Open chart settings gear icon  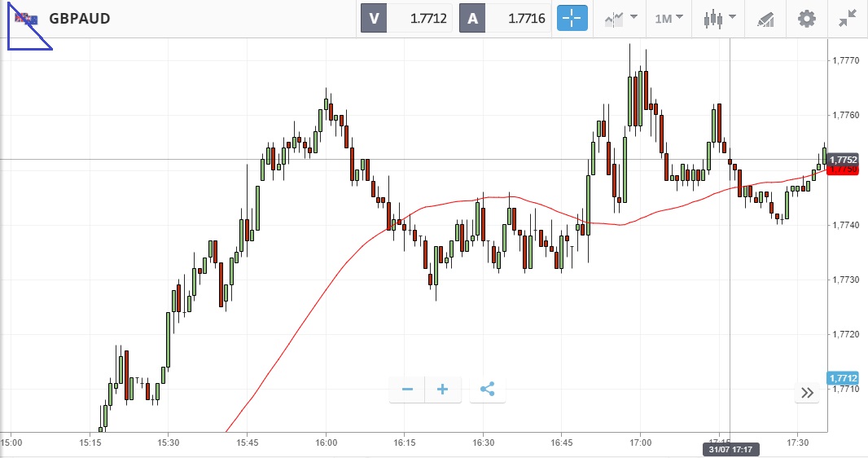[x=806, y=18]
